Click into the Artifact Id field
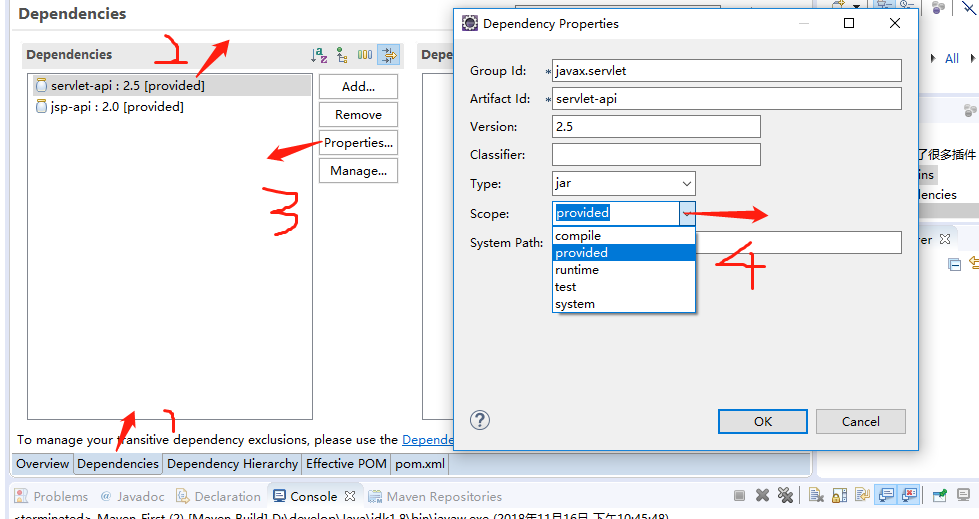979x519 pixels. coord(727,99)
